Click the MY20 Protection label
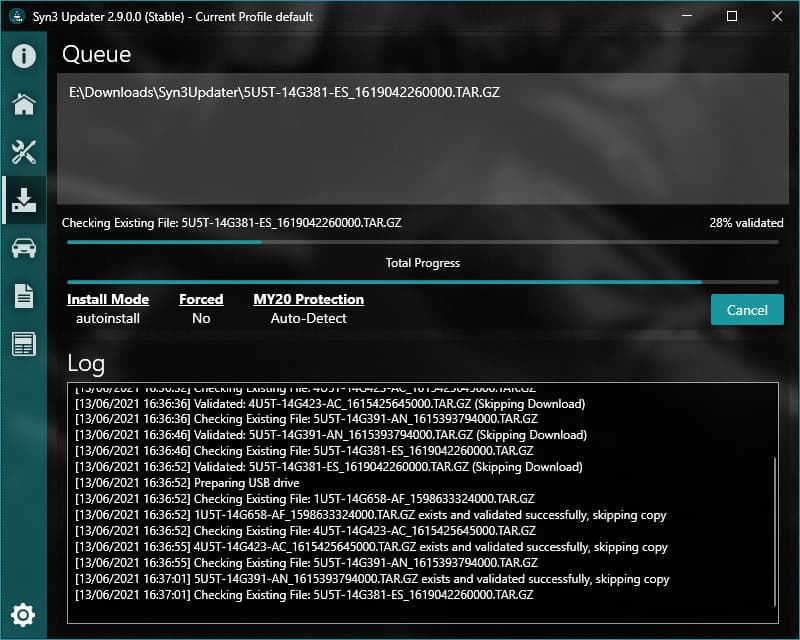 click(309, 299)
